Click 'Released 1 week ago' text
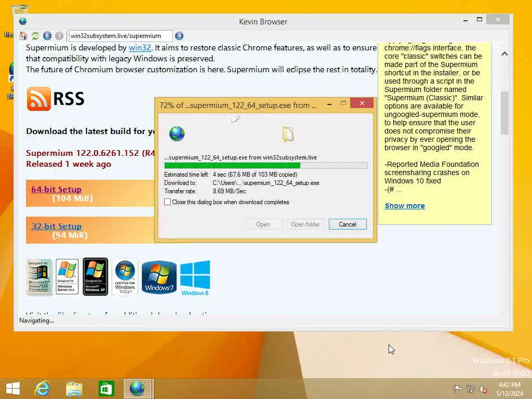 click(69, 164)
